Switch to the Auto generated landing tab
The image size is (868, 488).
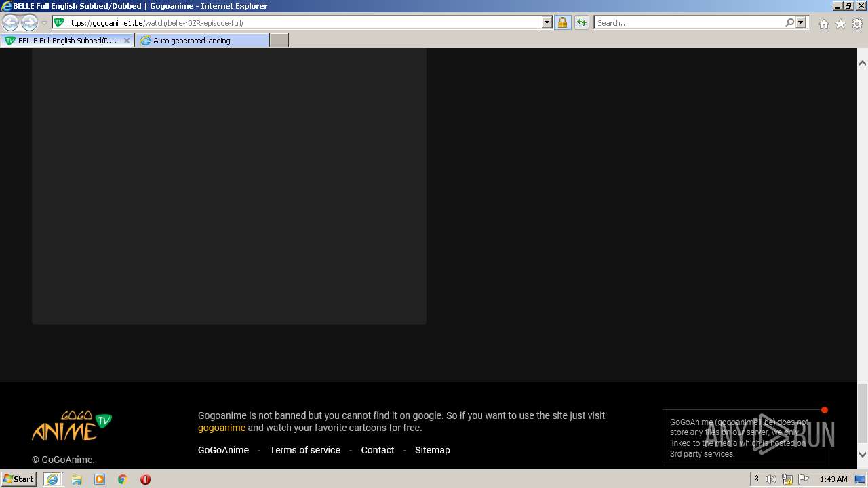coord(202,41)
